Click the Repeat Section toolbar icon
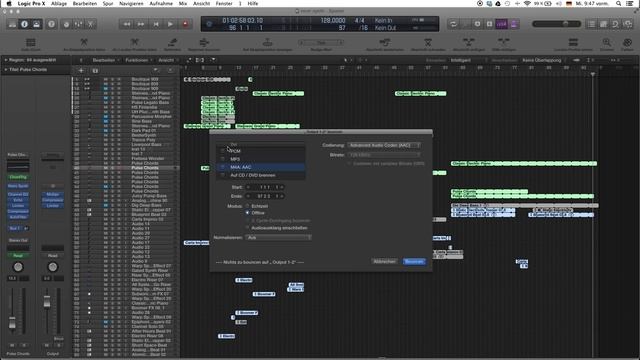Screen dimensions: 640x360 pos(384,42)
